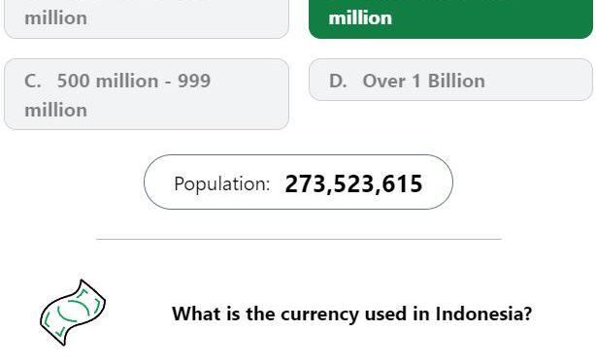Click the word "Billion" in option D
The height and width of the screenshot is (364, 596).
(456, 81)
